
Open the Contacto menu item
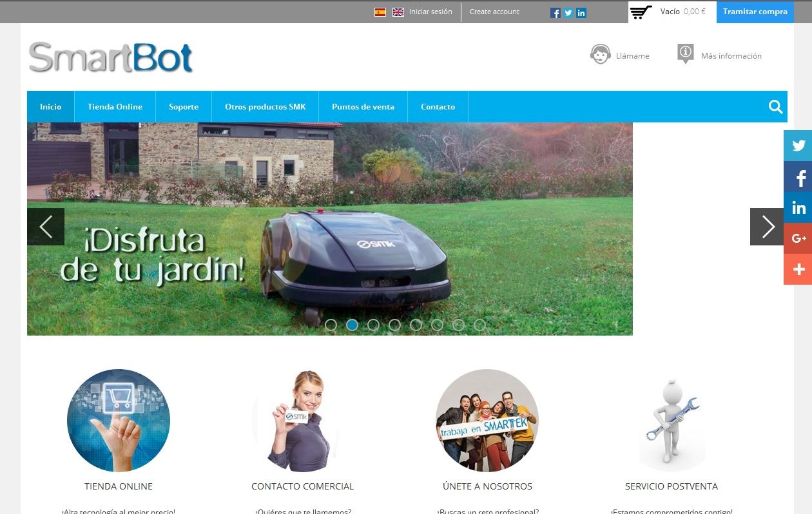point(438,107)
